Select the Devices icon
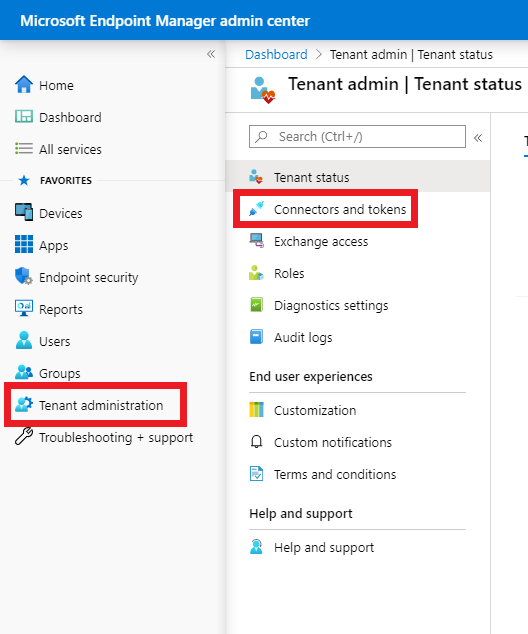 24,212
